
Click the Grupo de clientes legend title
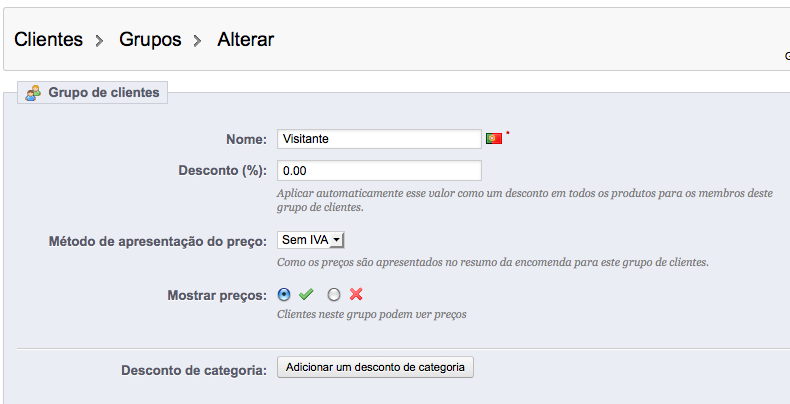(x=104, y=93)
